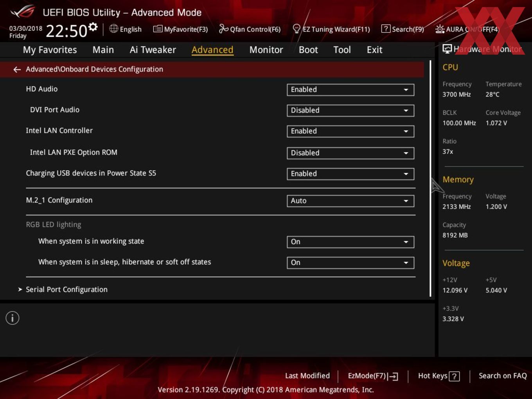Select the DVI Port Audio label
The height and width of the screenshot is (399, 532).
pos(55,110)
